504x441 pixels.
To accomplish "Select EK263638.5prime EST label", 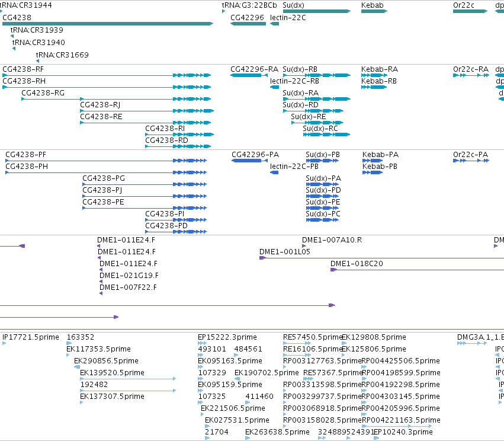I will tap(277, 432).
